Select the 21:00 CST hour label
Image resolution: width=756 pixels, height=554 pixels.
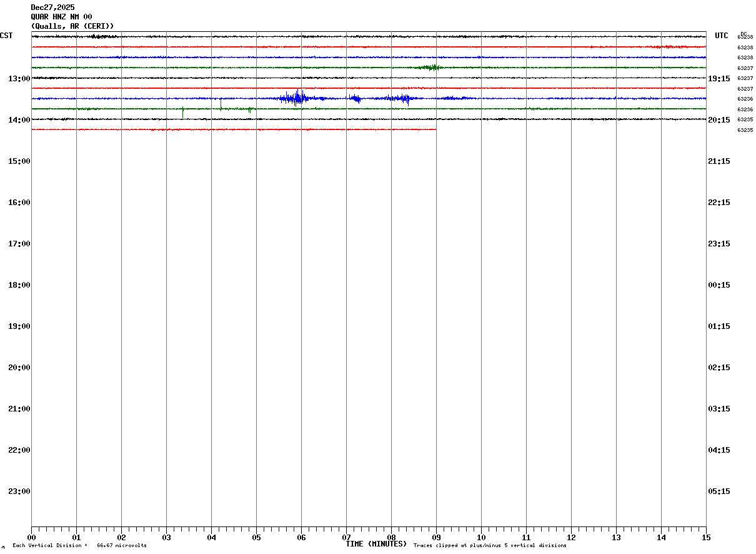19,409
